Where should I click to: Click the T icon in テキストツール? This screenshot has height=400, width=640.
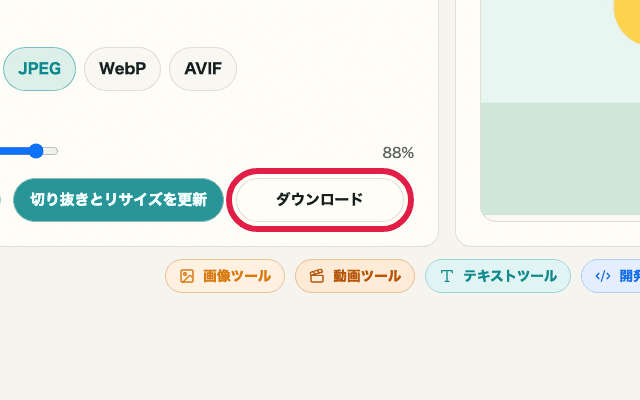(447, 276)
